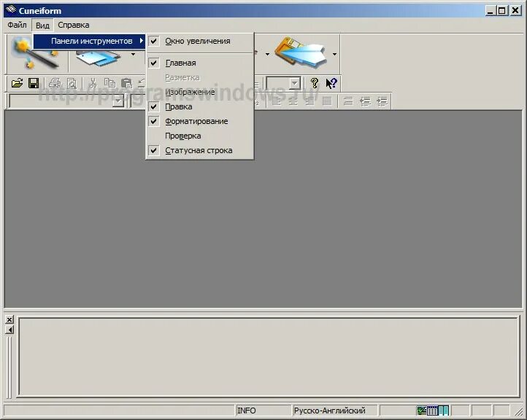Image resolution: width=527 pixels, height=420 pixels.
Task: Click Русско-Английский language status cell
Action: [335, 411]
